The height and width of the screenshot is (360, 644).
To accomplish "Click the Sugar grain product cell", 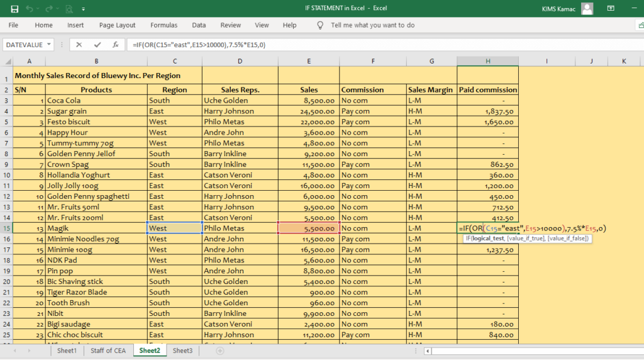I will coord(96,111).
